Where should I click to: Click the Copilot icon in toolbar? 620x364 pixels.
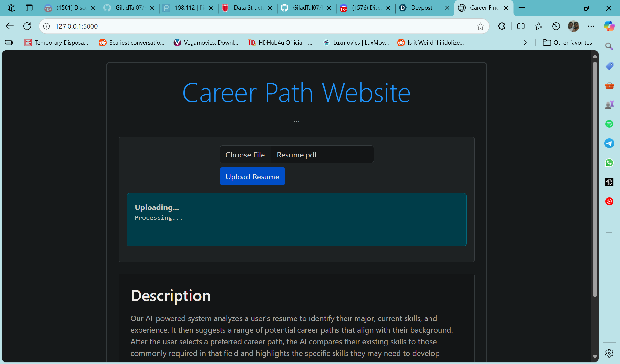point(609,26)
